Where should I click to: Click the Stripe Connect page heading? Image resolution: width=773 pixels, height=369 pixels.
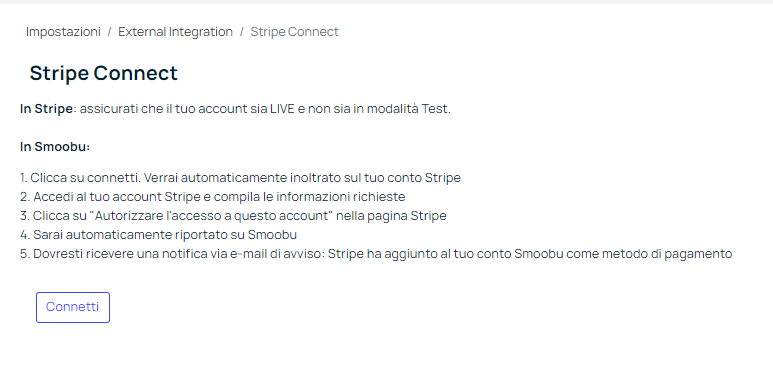104,73
